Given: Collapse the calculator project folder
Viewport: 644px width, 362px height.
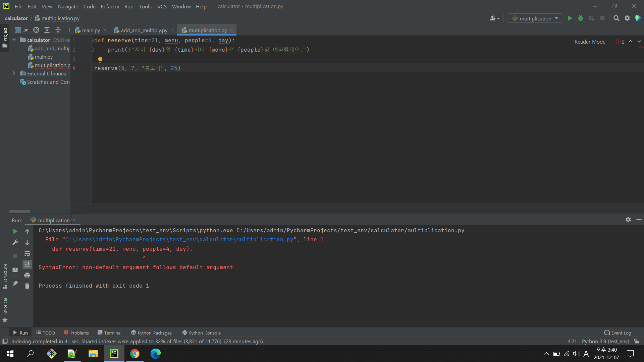Looking at the screenshot, I should [14, 40].
